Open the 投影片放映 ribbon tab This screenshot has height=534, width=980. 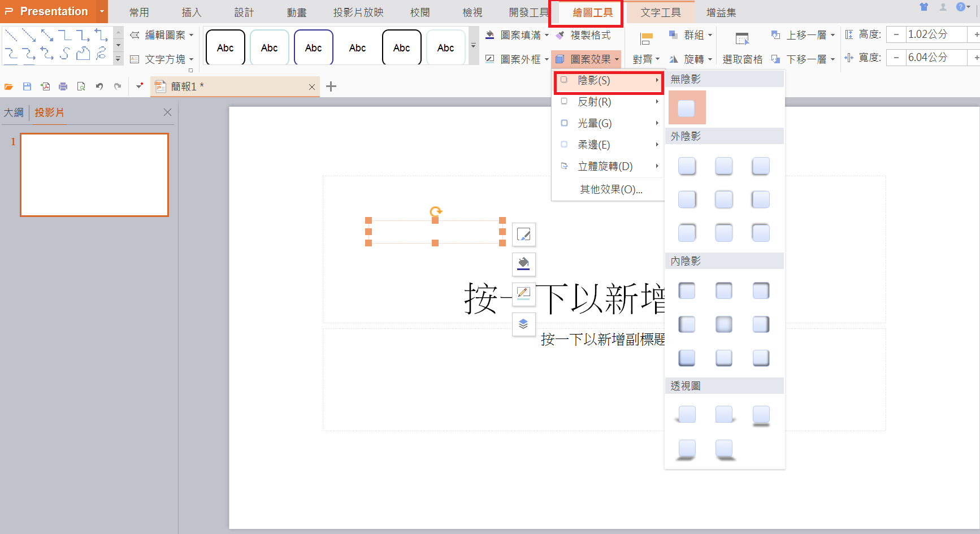[x=358, y=12]
